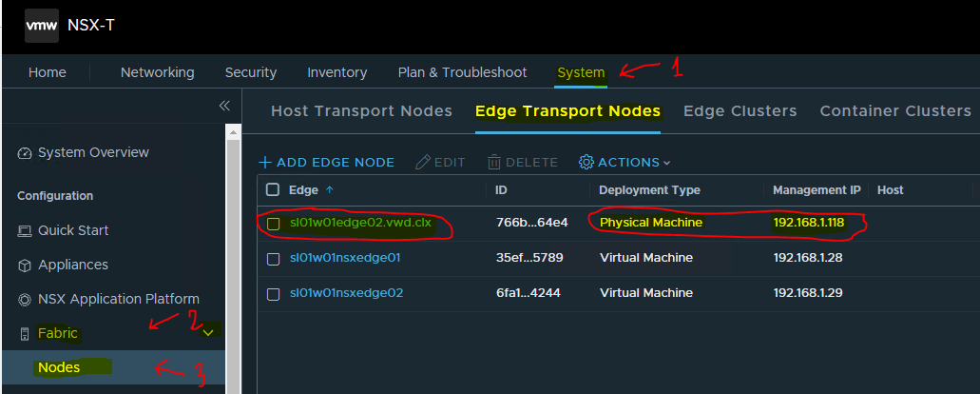Select checkbox for sl01w01nsxedge01
This screenshot has height=394, width=980.
[x=273, y=259]
